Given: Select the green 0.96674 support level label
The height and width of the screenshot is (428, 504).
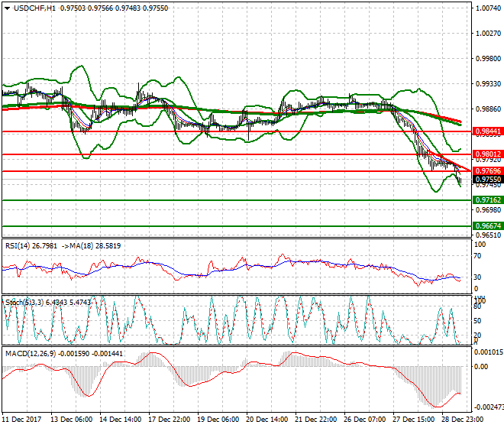Looking at the screenshot, I should click(488, 226).
